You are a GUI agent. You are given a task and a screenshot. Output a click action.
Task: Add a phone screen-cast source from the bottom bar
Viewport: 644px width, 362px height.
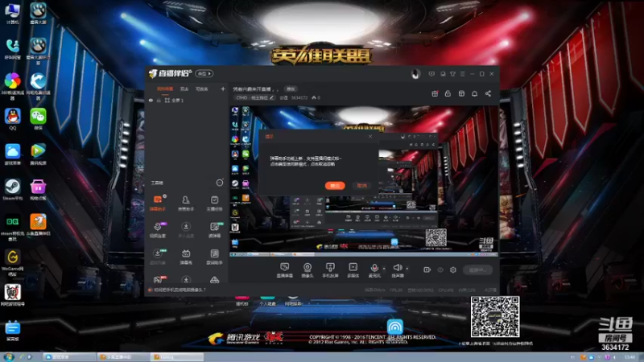[x=330, y=269]
